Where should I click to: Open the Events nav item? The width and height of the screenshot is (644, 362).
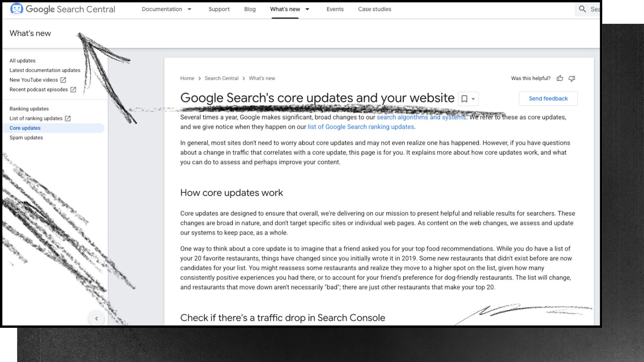point(335,9)
